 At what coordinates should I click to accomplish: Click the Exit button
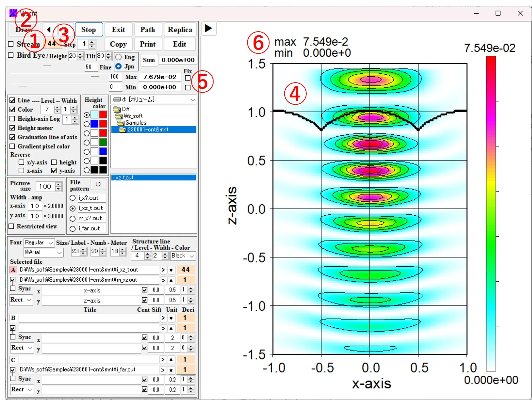click(x=118, y=29)
